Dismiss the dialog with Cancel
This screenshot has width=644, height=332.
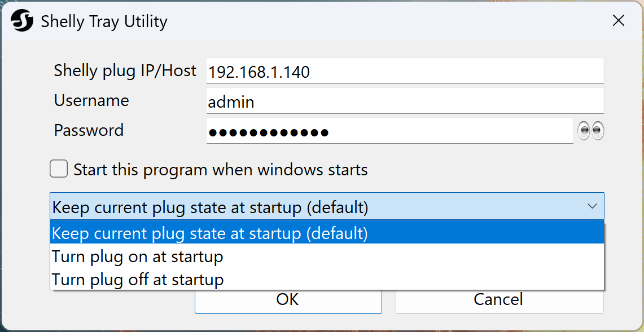coord(499,299)
